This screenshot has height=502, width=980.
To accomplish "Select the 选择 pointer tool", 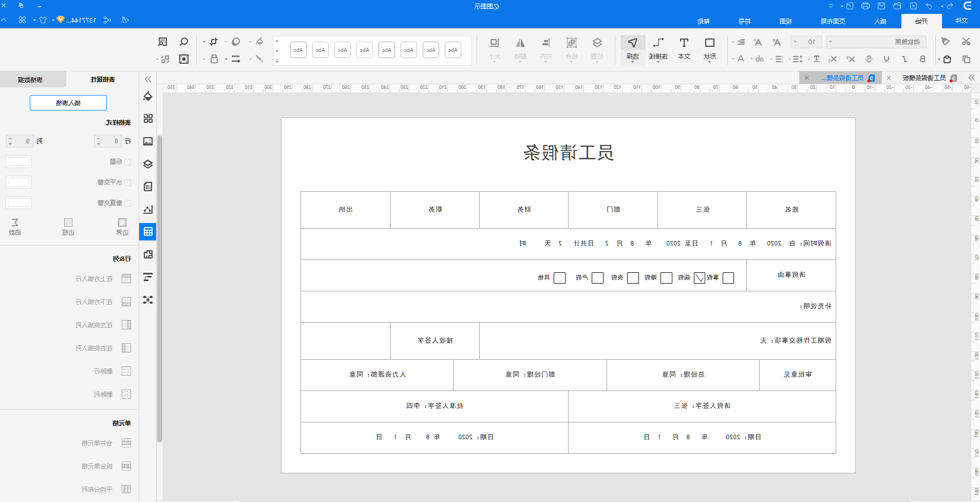I will [x=633, y=49].
